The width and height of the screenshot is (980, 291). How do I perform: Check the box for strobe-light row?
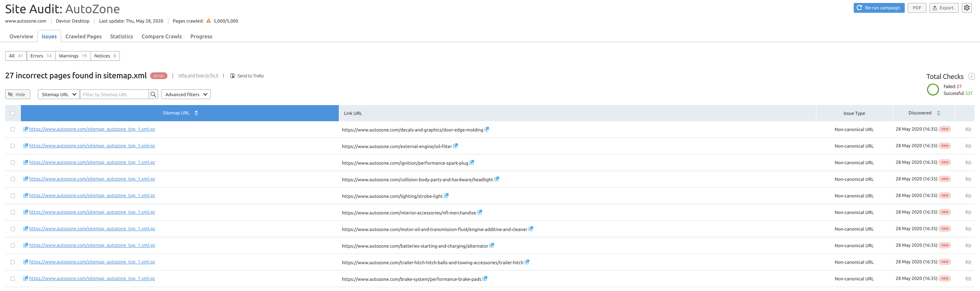13,196
